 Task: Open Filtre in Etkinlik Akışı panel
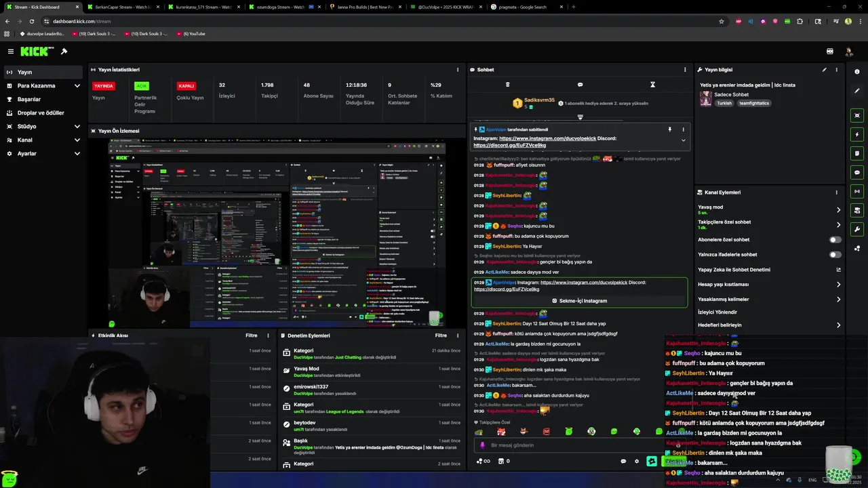[x=251, y=335]
